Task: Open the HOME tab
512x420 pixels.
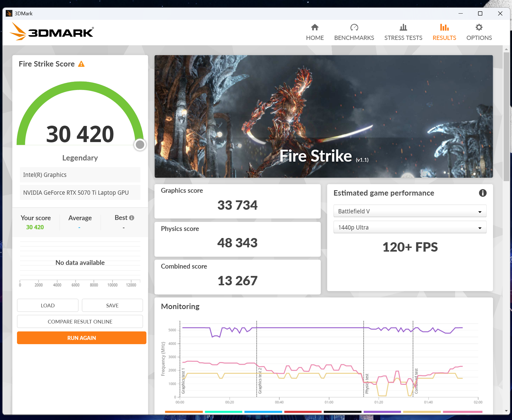Action: 315,32
